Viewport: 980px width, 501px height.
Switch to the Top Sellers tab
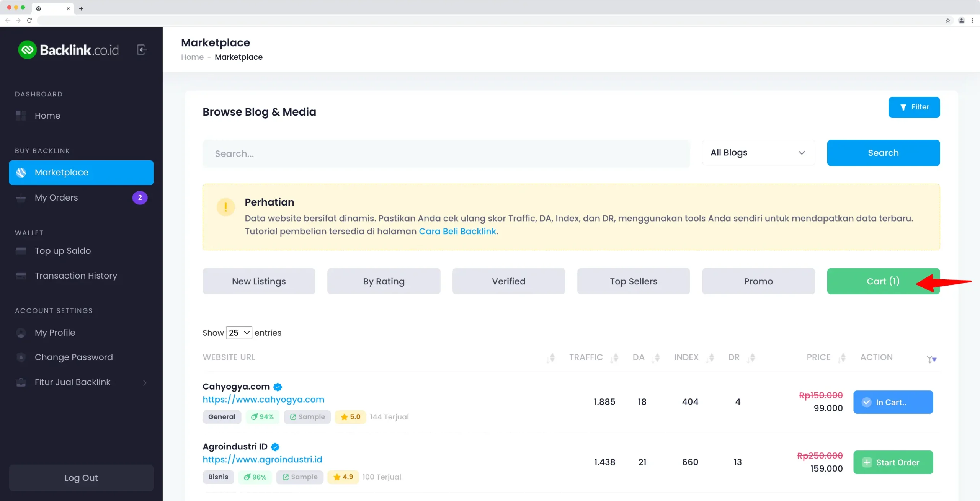point(634,282)
